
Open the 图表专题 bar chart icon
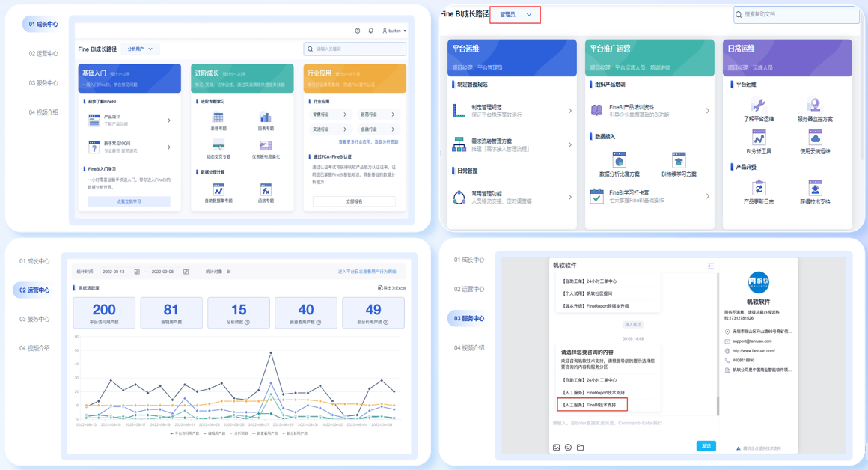pyautogui.click(x=266, y=117)
